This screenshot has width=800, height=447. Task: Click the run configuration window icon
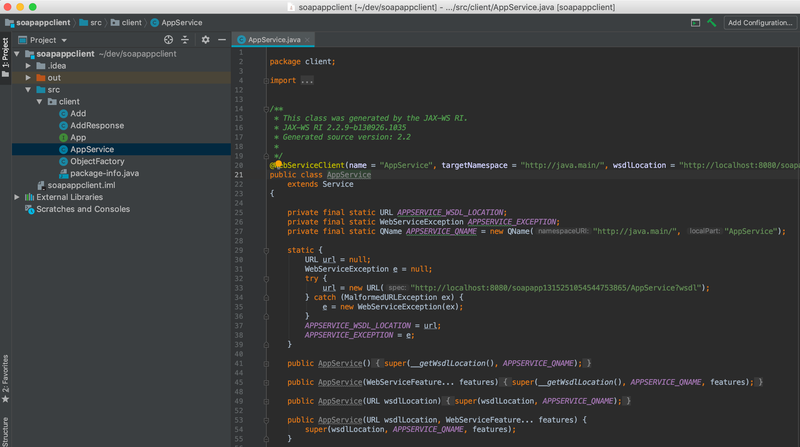[x=695, y=22]
